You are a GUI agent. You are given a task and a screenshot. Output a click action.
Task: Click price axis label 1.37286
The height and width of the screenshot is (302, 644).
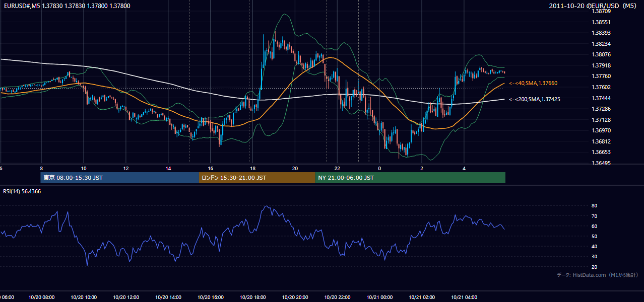[x=602, y=109]
